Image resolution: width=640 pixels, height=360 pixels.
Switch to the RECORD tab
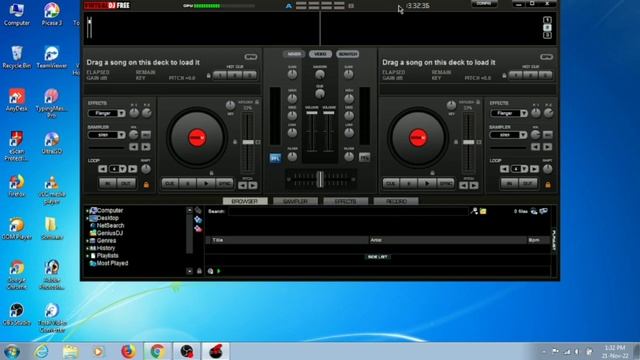click(396, 201)
